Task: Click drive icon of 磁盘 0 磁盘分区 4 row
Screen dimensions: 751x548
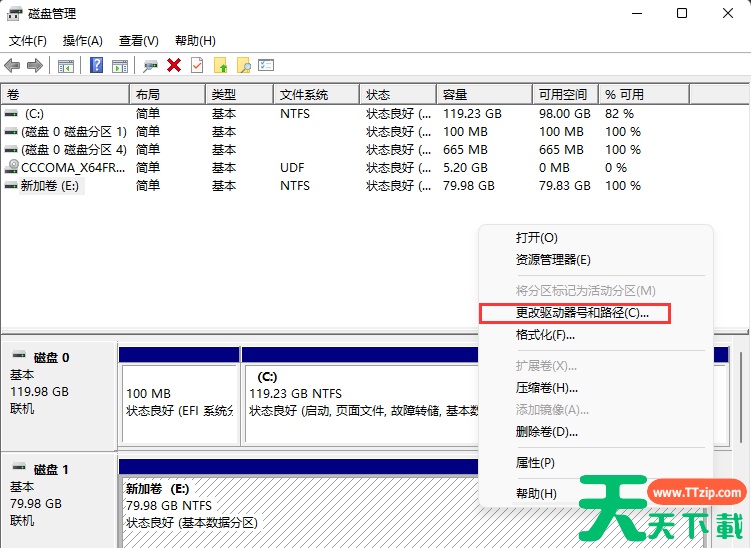Action: (11, 150)
